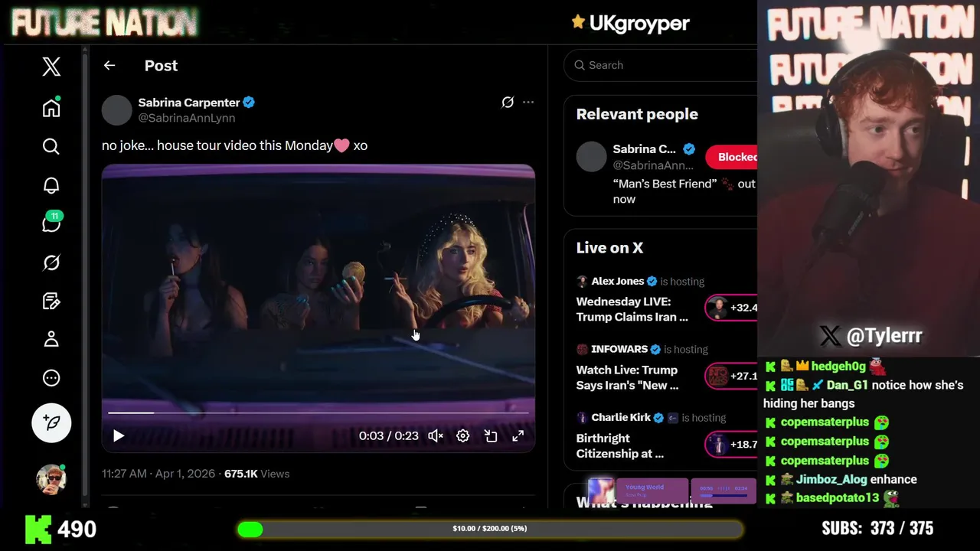Click the Relevant people heading
Screen dimensions: 980x551
coord(637,114)
